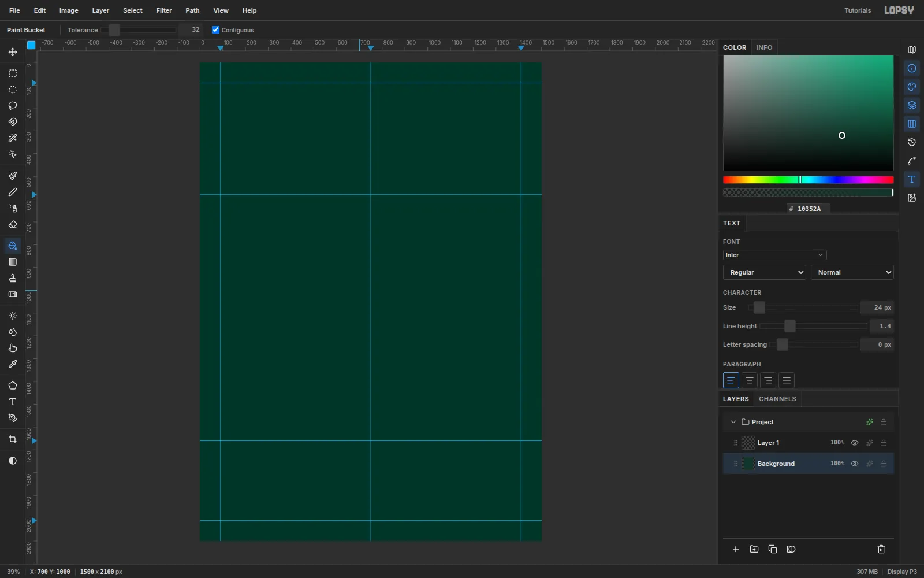This screenshot has width=924, height=578.
Task: Open the Regular font weight dropdown
Action: click(764, 272)
